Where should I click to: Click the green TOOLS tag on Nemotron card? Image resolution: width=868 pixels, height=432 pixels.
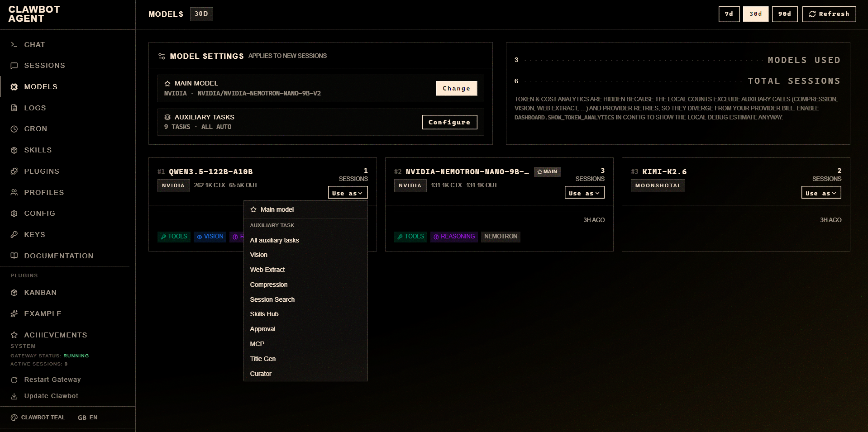point(410,237)
